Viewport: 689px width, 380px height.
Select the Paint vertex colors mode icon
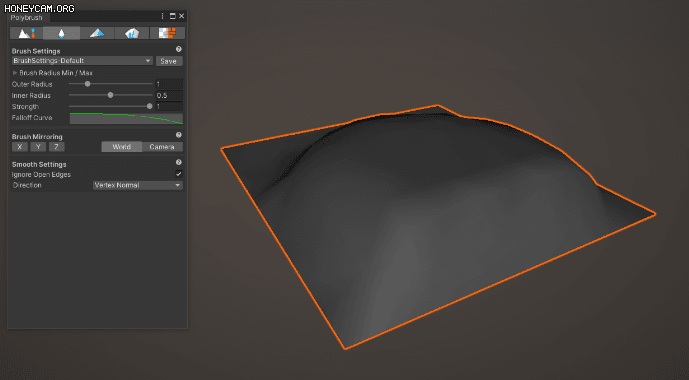97,33
